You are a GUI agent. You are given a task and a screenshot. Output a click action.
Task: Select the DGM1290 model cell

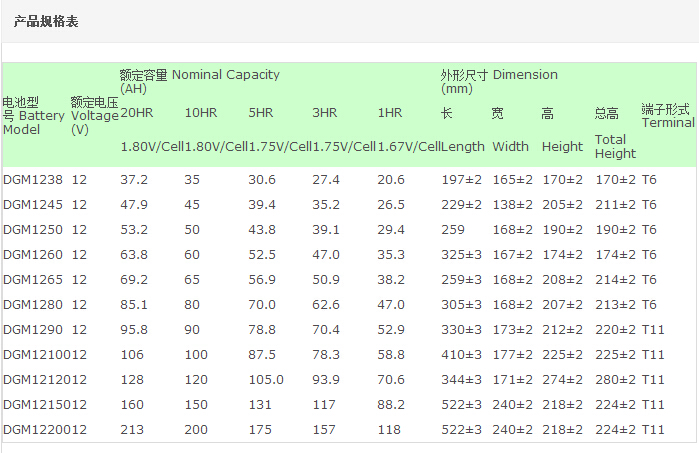[x=33, y=330]
